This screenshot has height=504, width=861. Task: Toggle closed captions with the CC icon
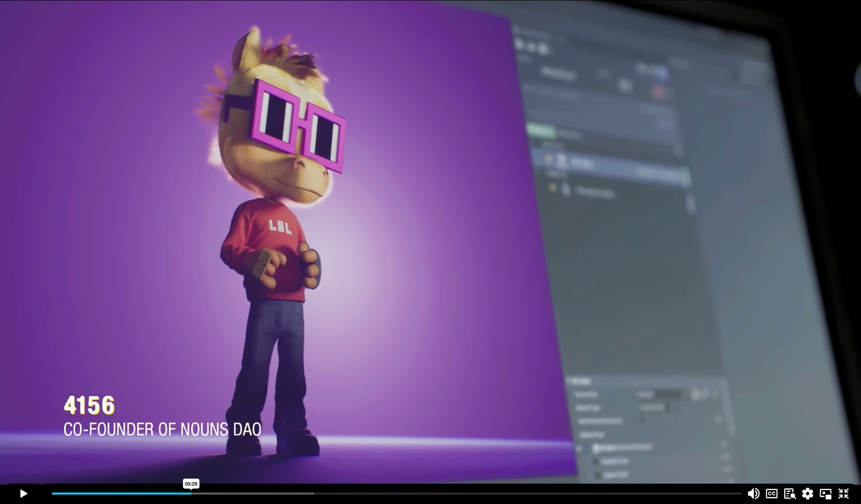(x=771, y=494)
